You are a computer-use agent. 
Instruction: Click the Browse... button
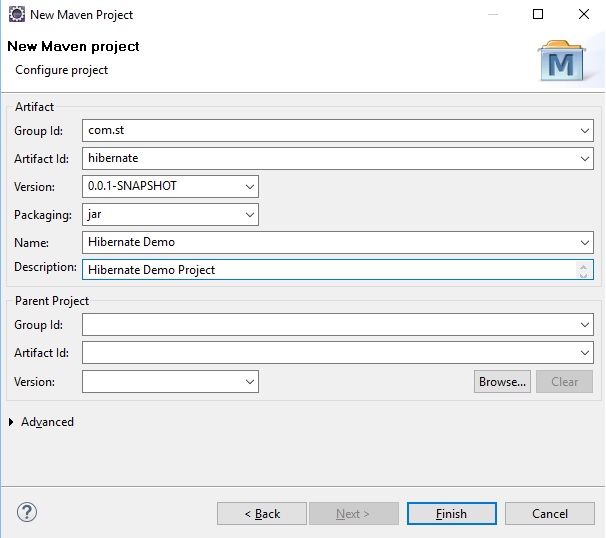[x=502, y=382]
